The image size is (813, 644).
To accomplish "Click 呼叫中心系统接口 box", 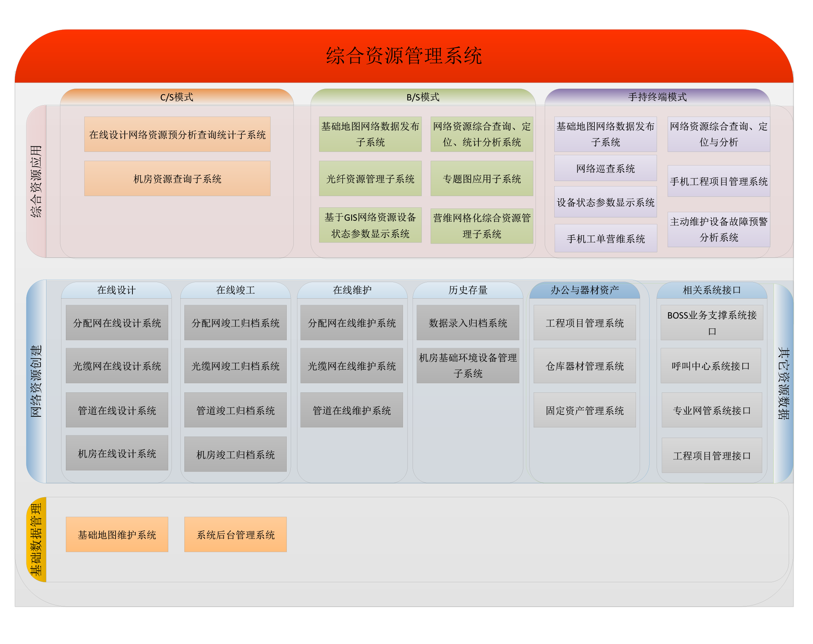I will pos(710,366).
